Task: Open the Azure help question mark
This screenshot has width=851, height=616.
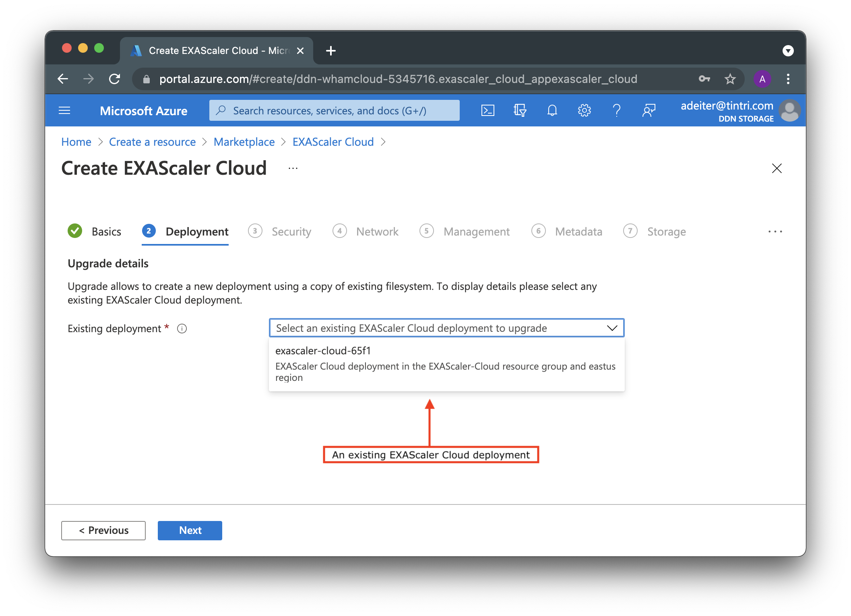Action: click(616, 110)
